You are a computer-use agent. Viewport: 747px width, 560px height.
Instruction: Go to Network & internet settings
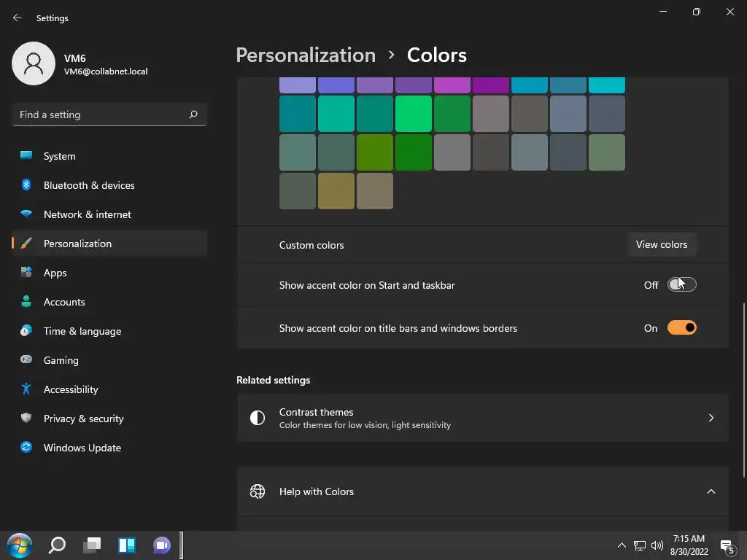[88, 214]
